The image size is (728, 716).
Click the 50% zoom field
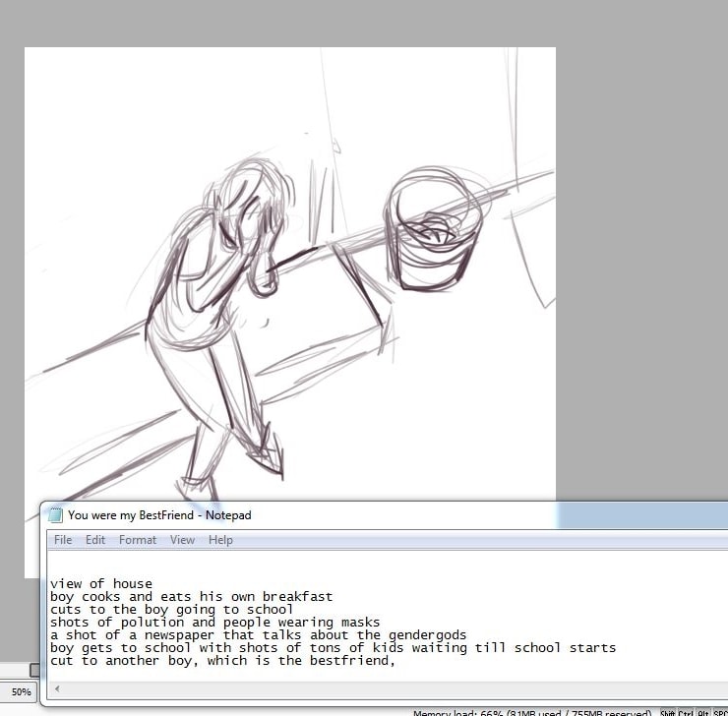[21, 692]
